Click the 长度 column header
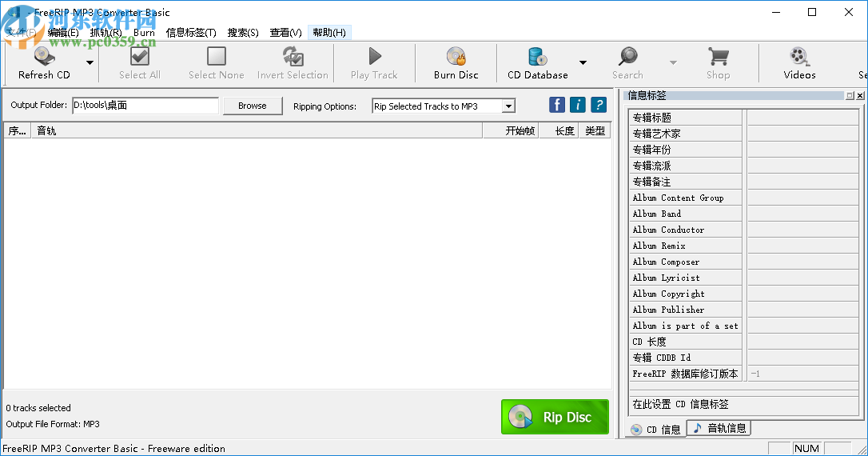868x456 pixels. (558, 130)
